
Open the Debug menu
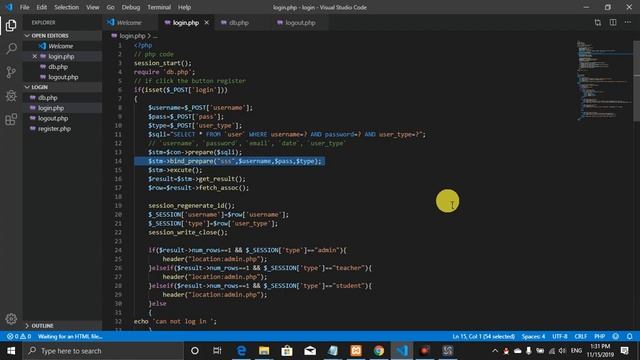[x=131, y=7]
